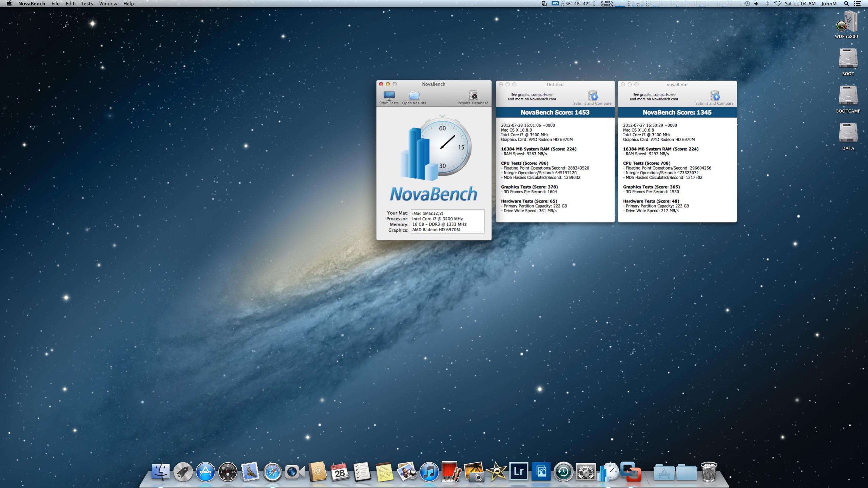Click the NovaBench stopwatch logo image
Screen dimensions: 868x488
click(x=436, y=148)
